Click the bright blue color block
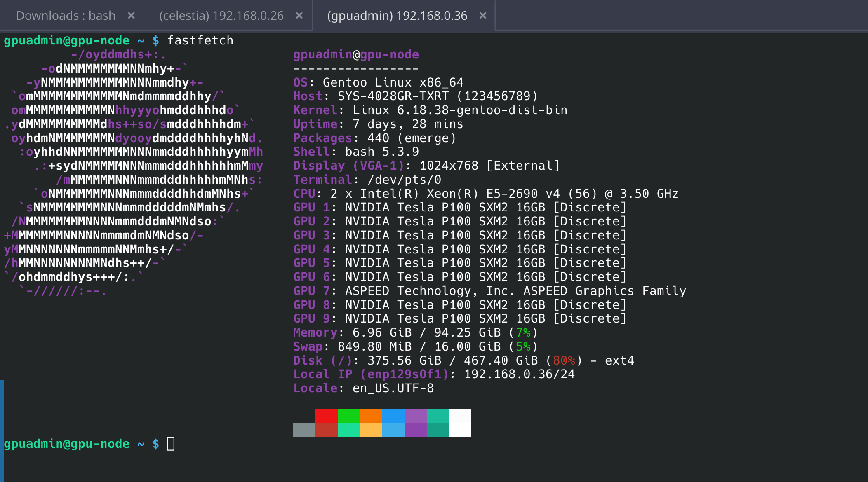Viewport: 868px width, 482px height. coord(393,416)
